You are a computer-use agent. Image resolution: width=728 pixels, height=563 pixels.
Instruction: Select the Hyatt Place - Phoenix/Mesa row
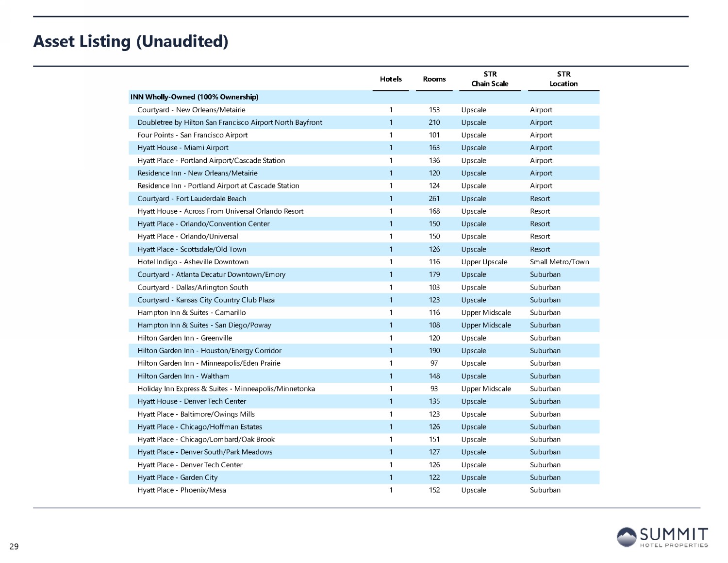click(182, 490)
